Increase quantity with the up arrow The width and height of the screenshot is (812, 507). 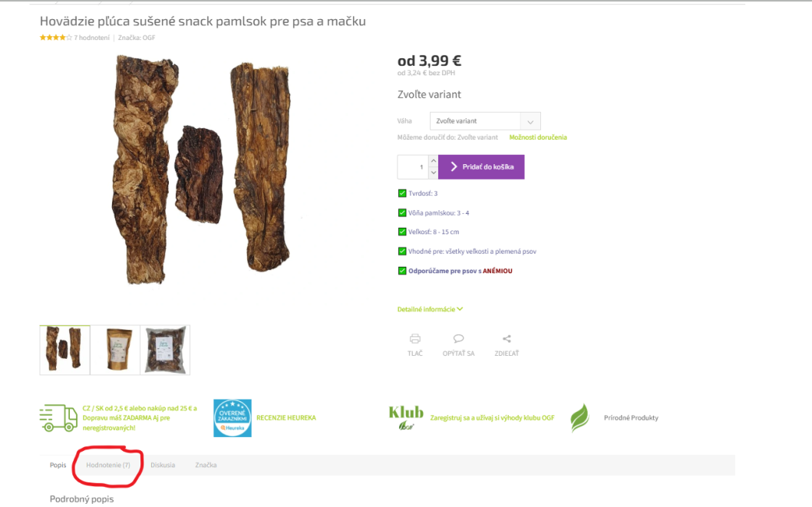pyautogui.click(x=434, y=161)
